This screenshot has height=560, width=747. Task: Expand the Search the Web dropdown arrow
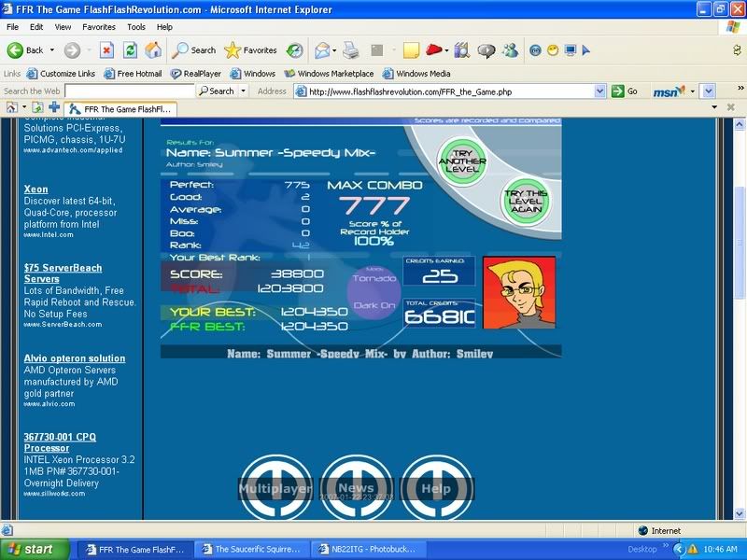tap(244, 91)
